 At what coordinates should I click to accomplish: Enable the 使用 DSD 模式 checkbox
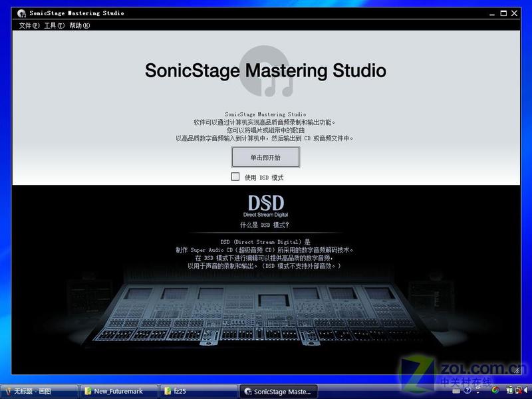[x=235, y=176]
